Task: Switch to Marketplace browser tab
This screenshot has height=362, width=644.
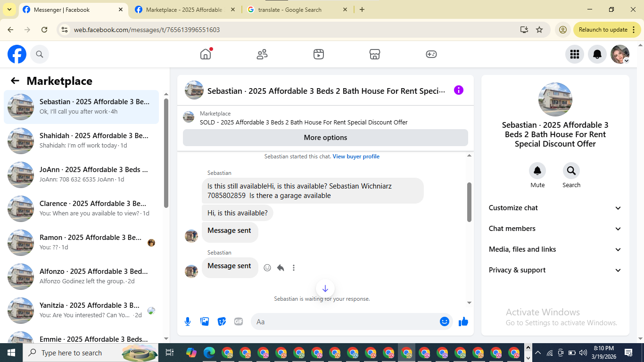Action: click(x=185, y=9)
